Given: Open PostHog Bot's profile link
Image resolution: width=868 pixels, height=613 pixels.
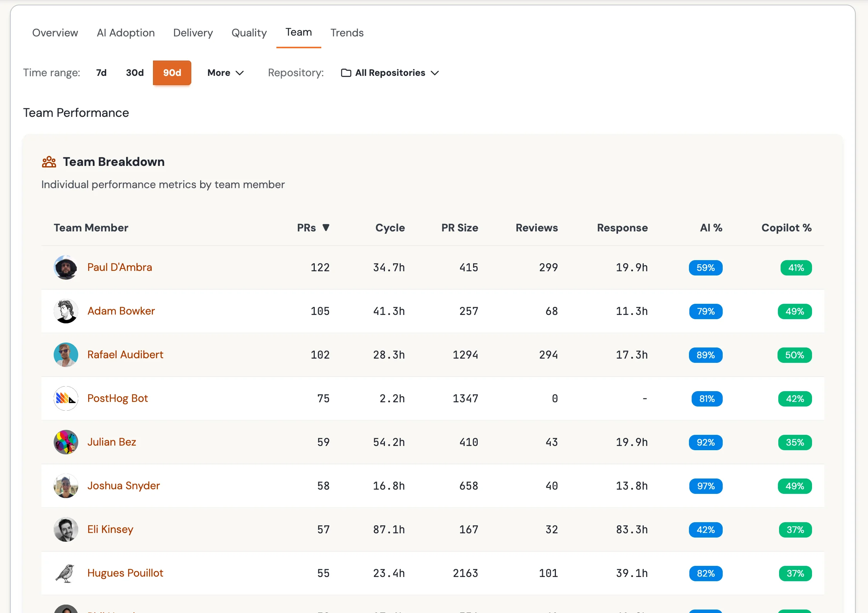Looking at the screenshot, I should (x=118, y=398).
